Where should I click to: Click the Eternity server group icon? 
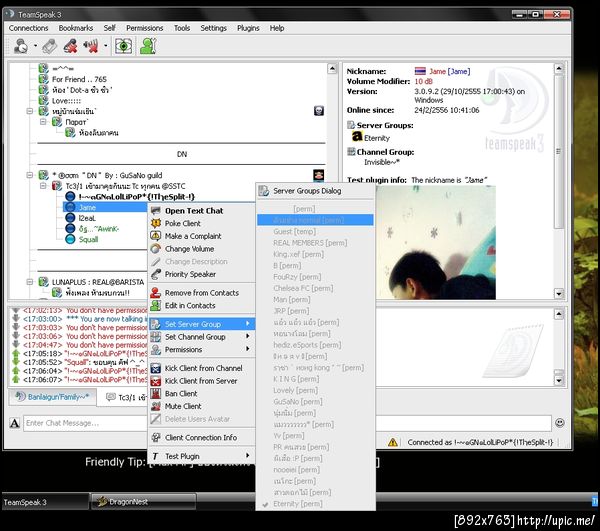pos(357,136)
